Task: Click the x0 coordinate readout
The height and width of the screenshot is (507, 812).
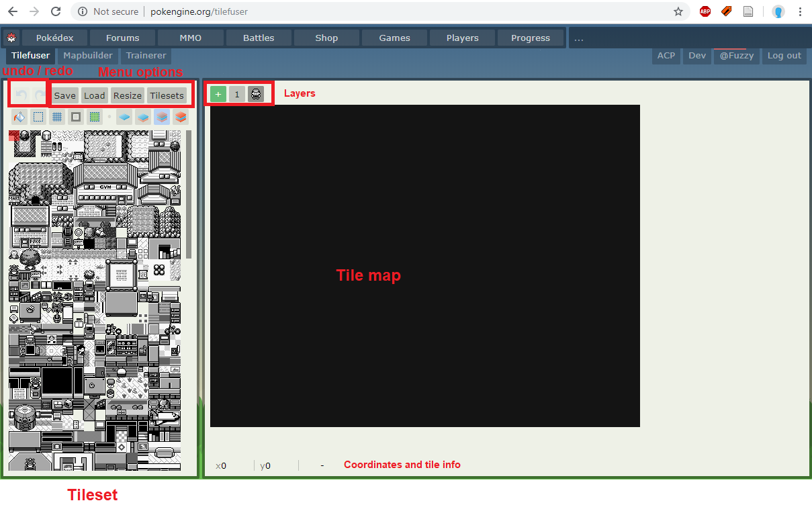Action: point(222,465)
